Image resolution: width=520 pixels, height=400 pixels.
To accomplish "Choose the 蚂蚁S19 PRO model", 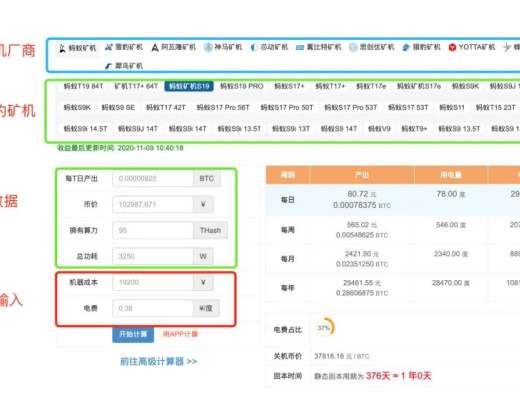I will coord(242,86).
